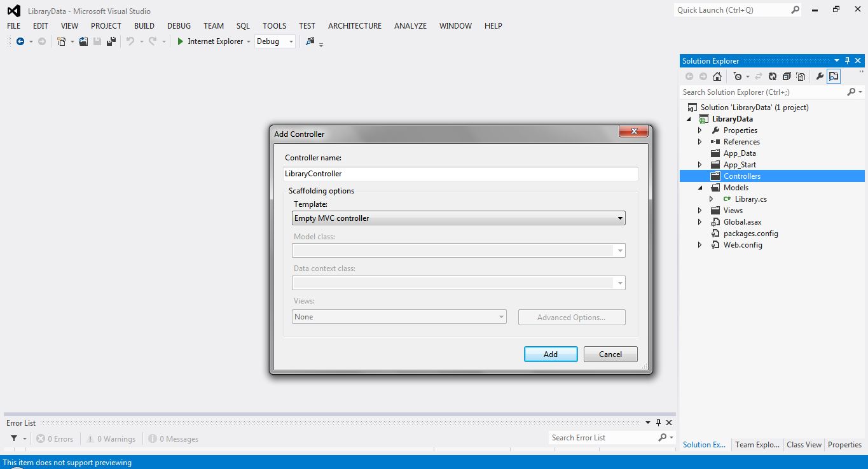The image size is (868, 469).
Task: Click the Refresh icon in Solution Explorer
Action: click(x=773, y=76)
